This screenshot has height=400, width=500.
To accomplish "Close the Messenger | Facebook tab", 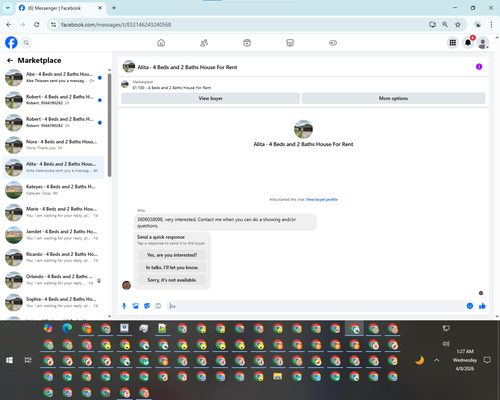I will [x=100, y=8].
